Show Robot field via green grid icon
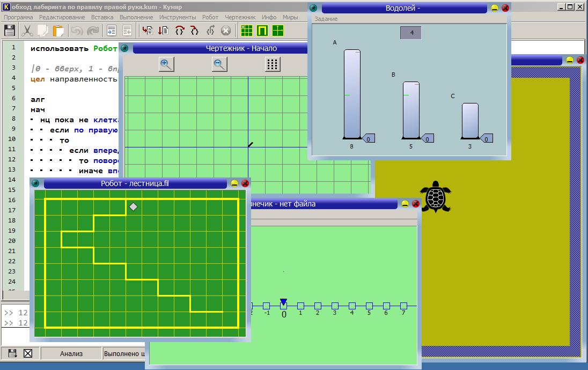This screenshot has width=588, height=370. click(x=246, y=31)
